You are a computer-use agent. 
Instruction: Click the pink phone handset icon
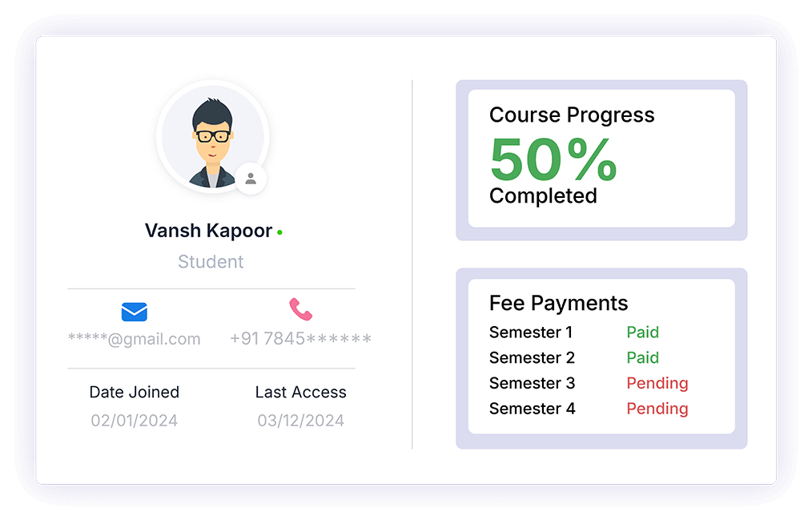[300, 309]
